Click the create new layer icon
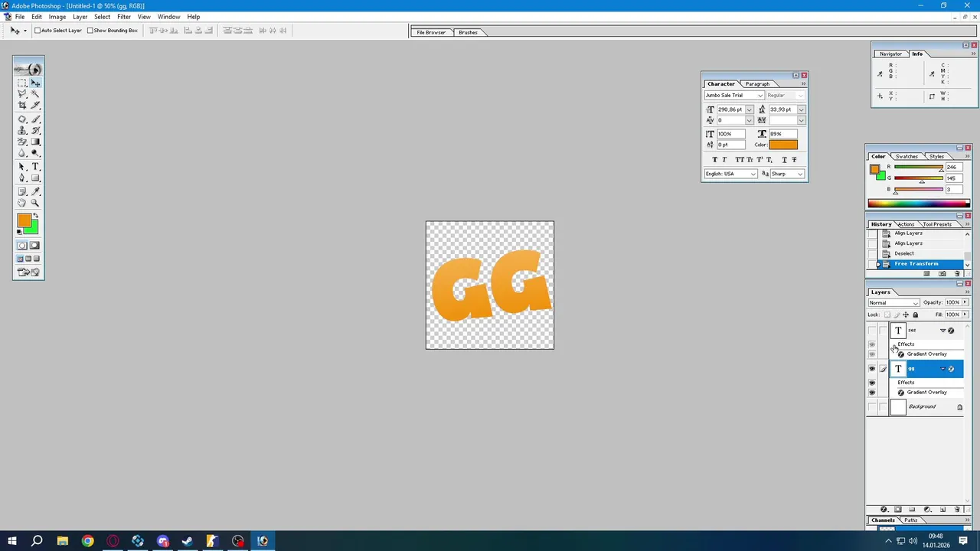 pos(942,509)
